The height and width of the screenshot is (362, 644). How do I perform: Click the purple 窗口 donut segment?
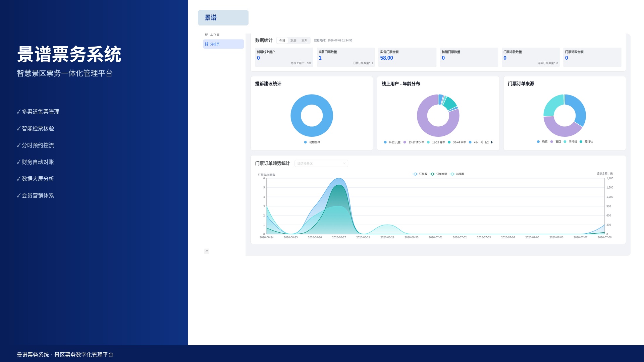point(561,129)
